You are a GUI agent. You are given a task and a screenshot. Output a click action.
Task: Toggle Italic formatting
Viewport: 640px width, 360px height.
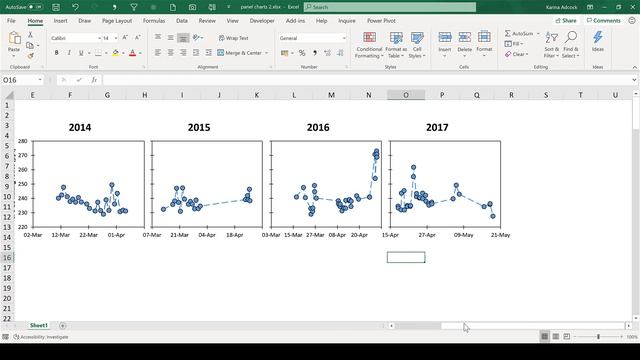tap(69, 53)
